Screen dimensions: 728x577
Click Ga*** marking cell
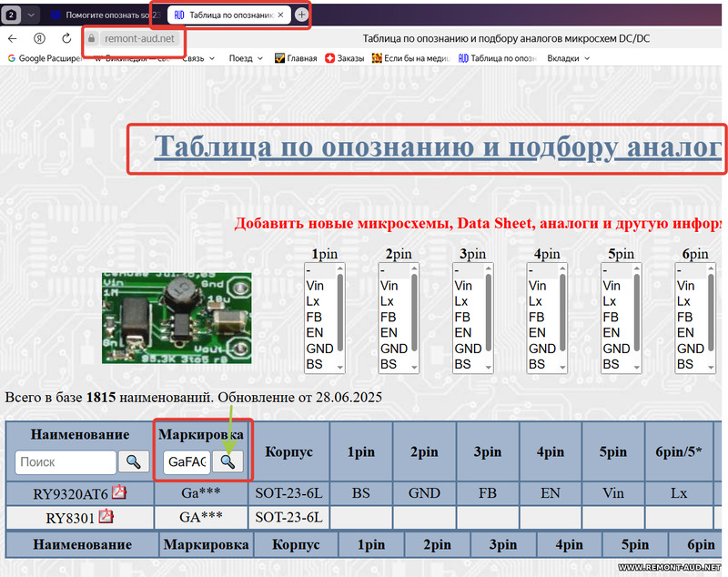200,493
